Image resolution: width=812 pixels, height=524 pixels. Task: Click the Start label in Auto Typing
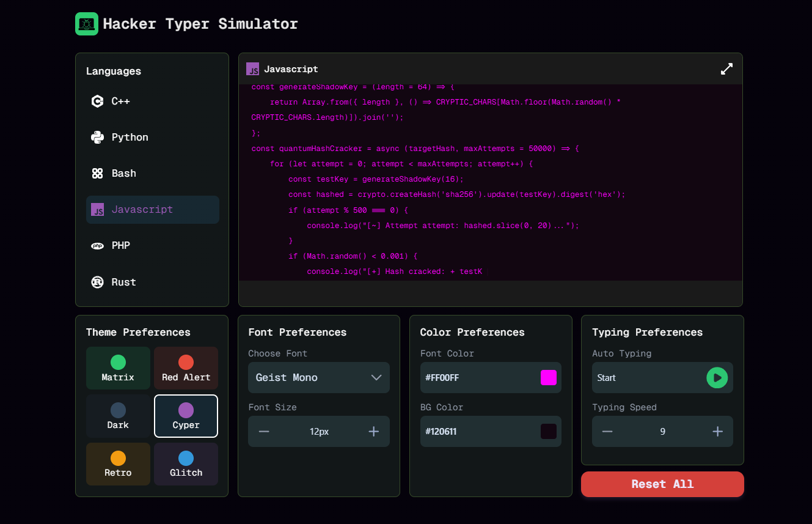tap(606, 378)
